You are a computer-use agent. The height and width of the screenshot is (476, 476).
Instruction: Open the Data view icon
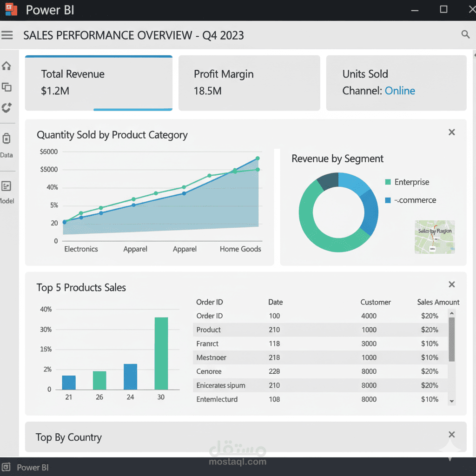pyautogui.click(x=7, y=139)
